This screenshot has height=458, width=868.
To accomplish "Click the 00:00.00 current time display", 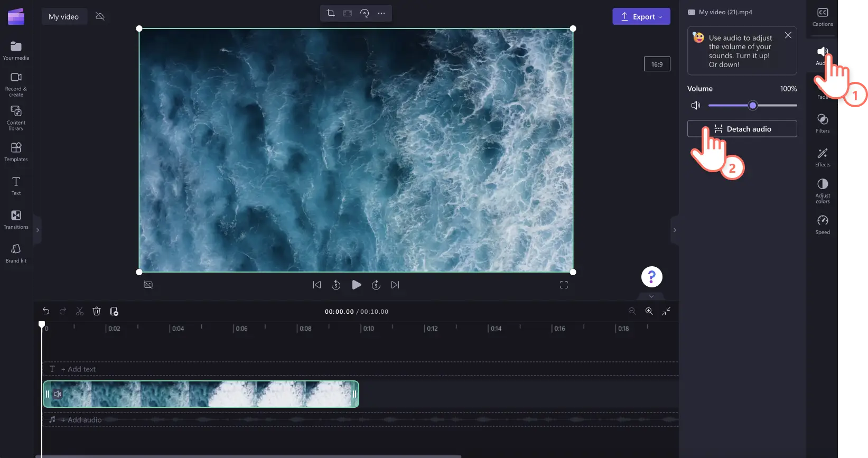I will (339, 312).
